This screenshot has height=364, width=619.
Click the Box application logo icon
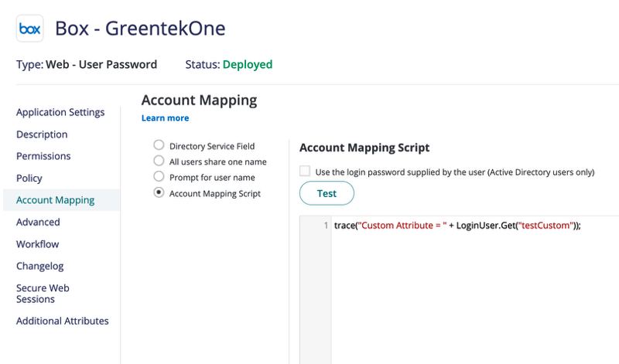pos(29,29)
